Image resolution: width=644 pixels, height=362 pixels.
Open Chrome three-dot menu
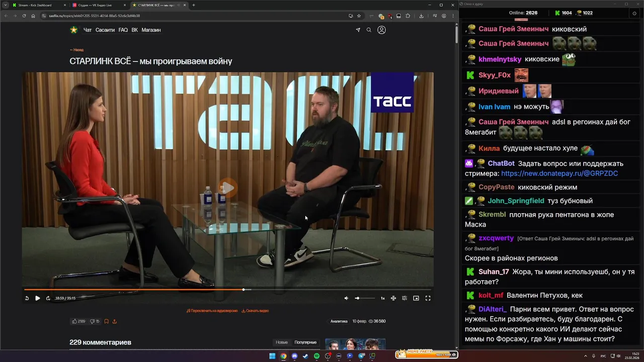click(452, 16)
